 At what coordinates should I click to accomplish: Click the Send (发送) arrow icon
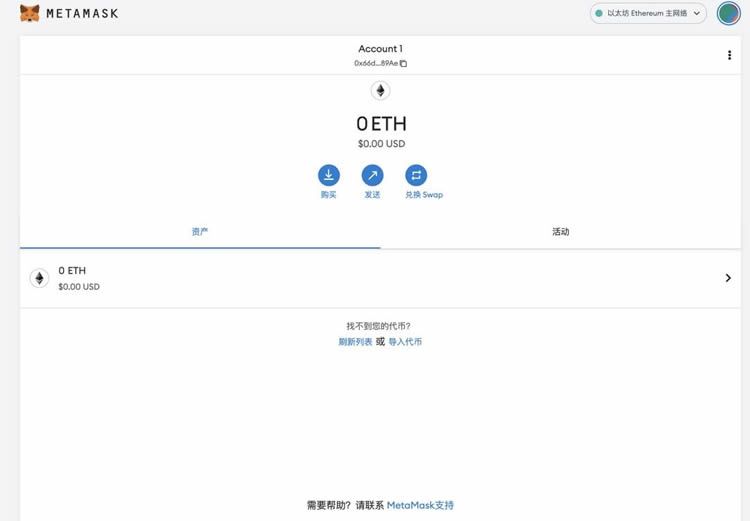coord(372,175)
